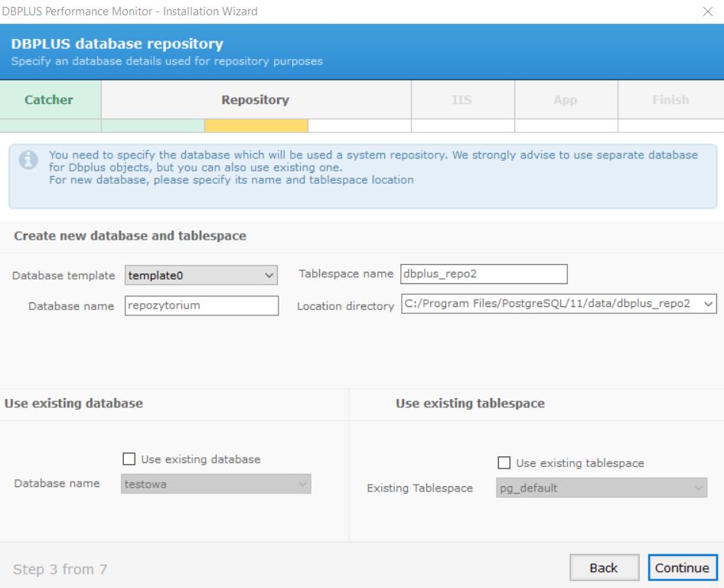The height and width of the screenshot is (588, 724).
Task: Enable the Use existing database checkbox
Action: [x=129, y=459]
